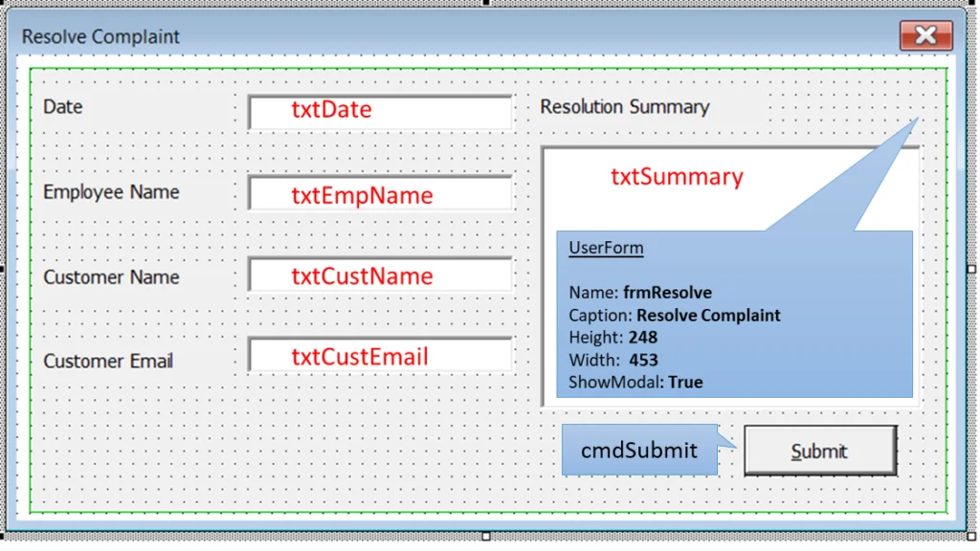Select the Customer Name label
This screenshot has width=980, height=551.
111,277
